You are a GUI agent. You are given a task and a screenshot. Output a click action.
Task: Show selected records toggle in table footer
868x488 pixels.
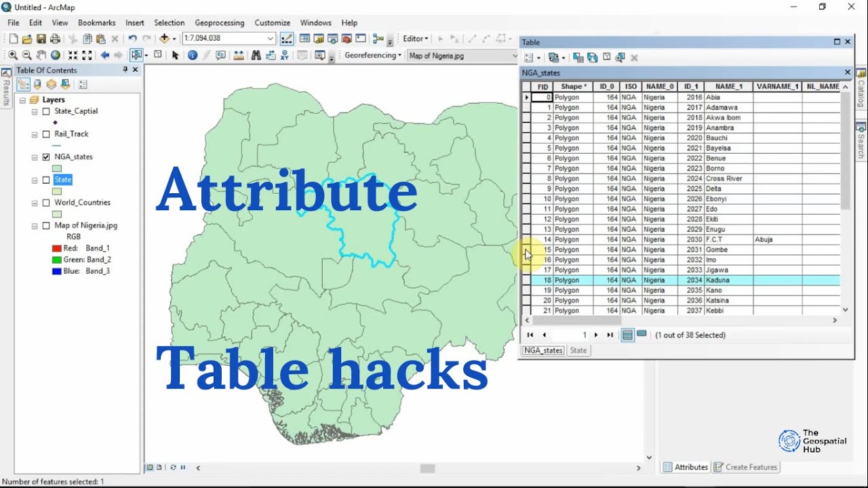click(642, 334)
